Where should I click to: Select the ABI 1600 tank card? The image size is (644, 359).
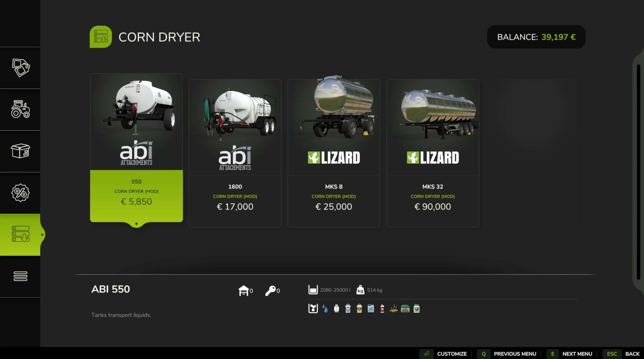[x=235, y=153]
